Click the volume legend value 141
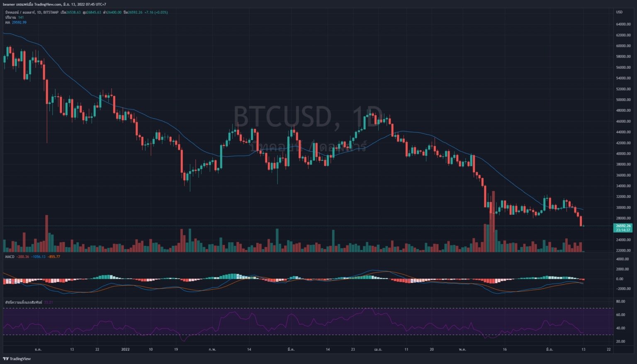637x364 pixels. (21, 17)
